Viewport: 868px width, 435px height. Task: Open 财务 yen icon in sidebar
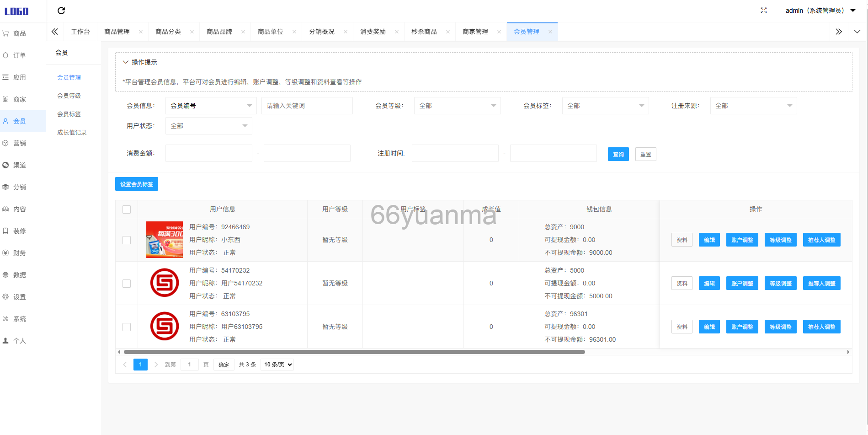(5, 253)
